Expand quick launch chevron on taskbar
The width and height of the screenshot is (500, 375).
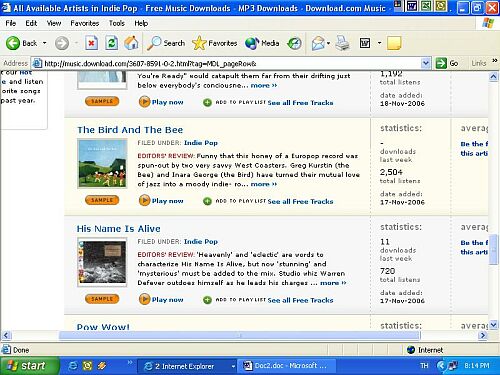point(130,362)
